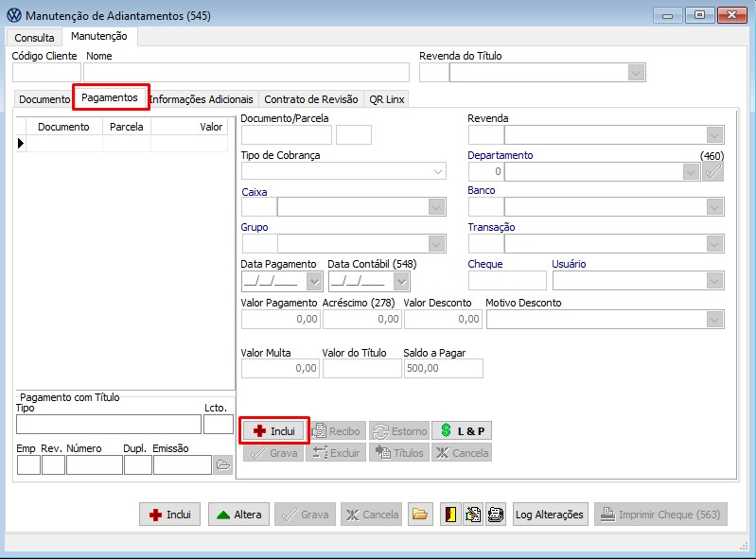Screen dimensions: 756x559
Task: Select the Pagamentos tab
Action: click(110, 97)
